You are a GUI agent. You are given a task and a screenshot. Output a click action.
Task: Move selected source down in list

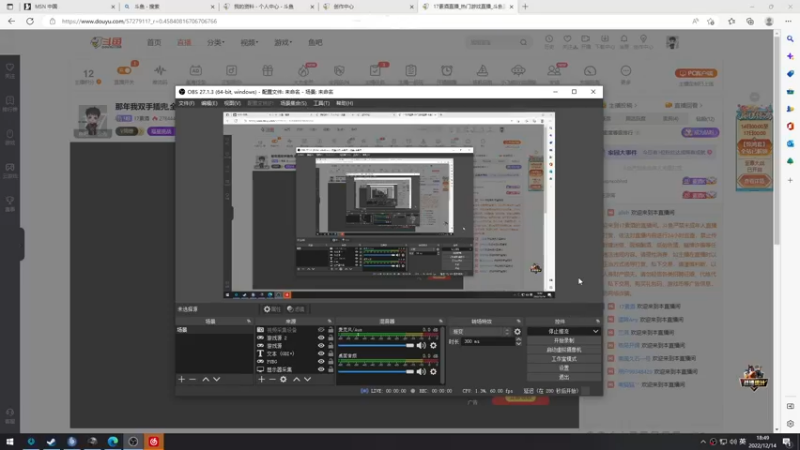308,379
